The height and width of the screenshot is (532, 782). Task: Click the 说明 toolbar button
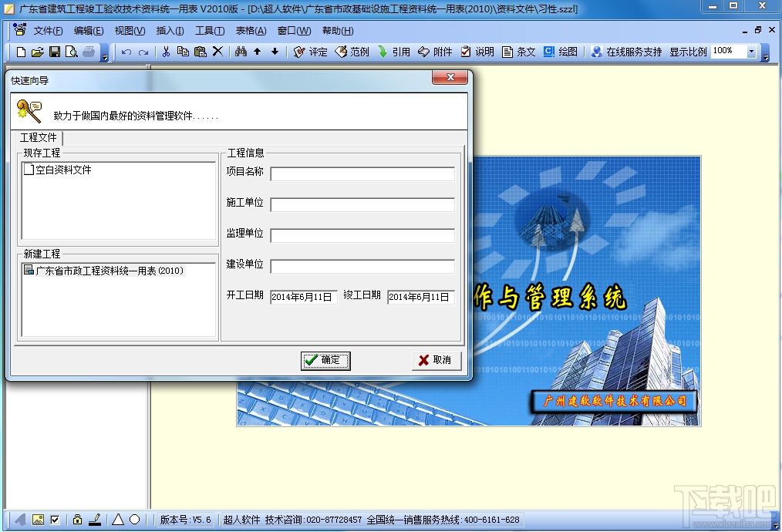(477, 52)
